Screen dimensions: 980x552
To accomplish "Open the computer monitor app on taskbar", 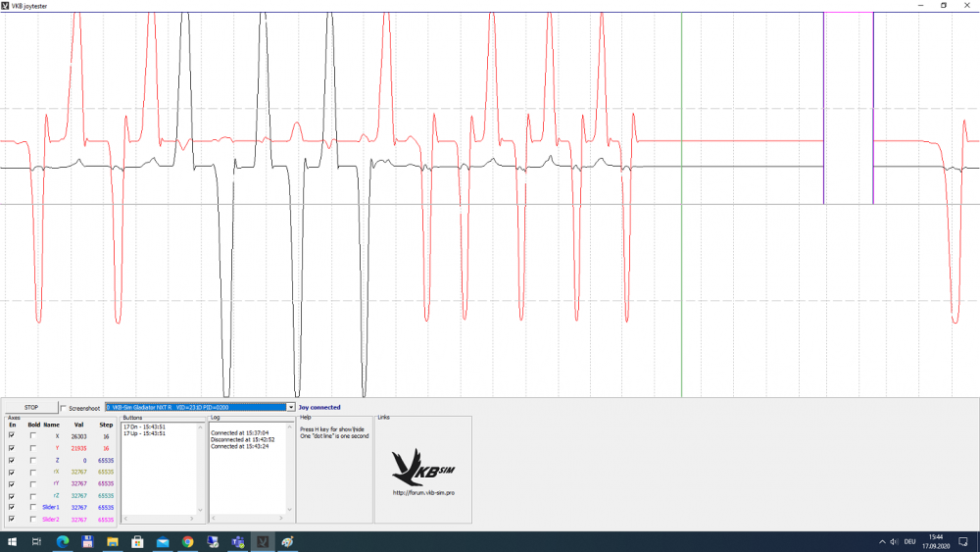I will [213, 541].
